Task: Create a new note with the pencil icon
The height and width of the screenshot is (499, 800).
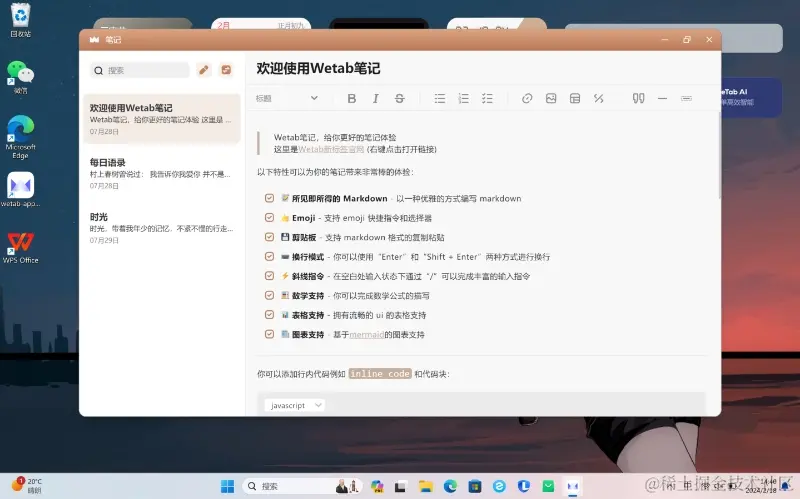Action: [x=204, y=70]
